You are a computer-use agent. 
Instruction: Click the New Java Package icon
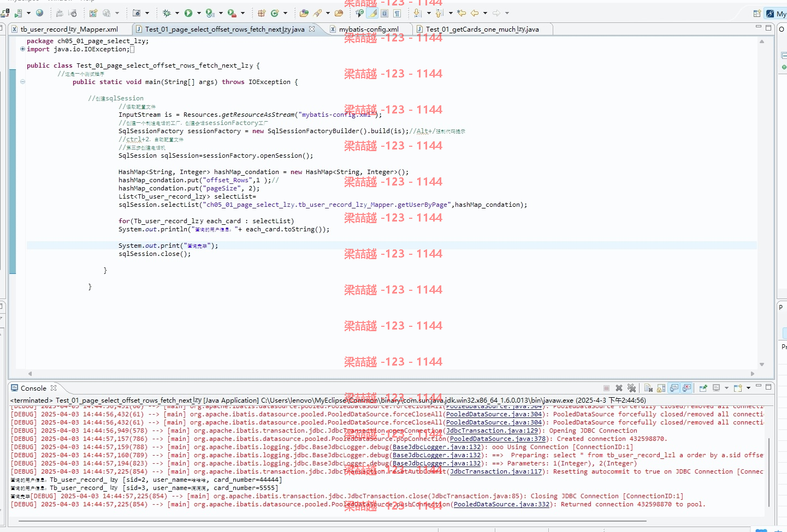click(261, 13)
